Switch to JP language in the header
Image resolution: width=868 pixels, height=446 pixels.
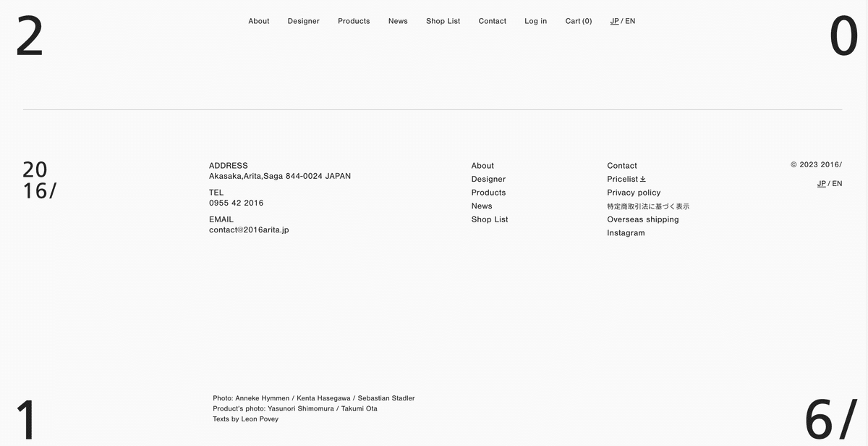click(615, 21)
